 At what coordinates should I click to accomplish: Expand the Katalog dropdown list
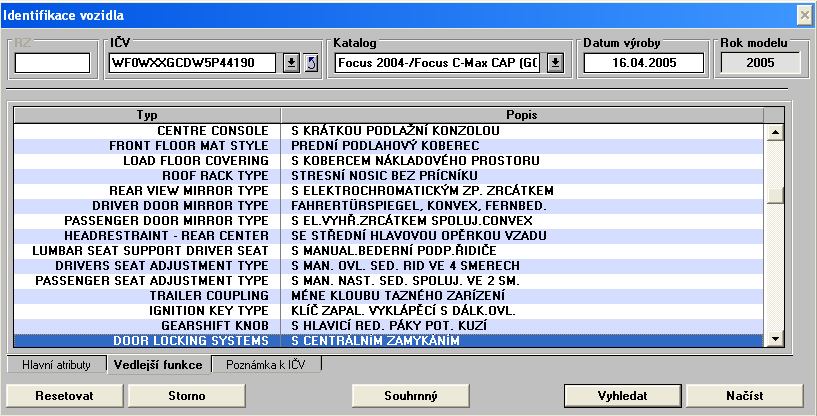556,64
